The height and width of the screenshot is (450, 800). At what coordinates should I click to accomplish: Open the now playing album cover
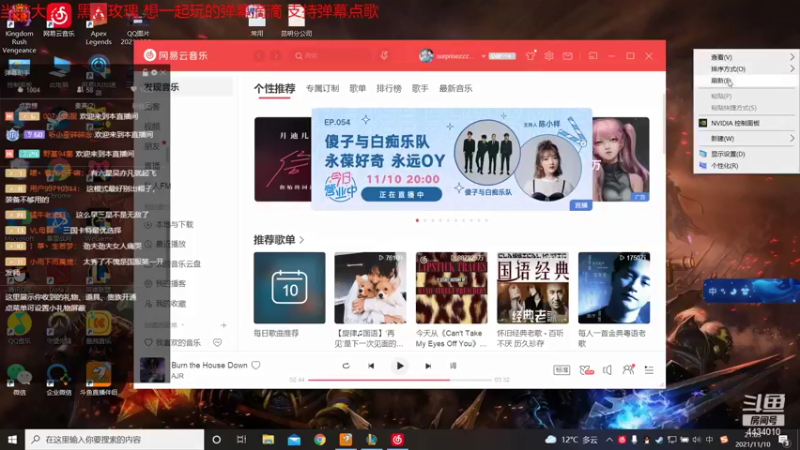[x=153, y=370]
